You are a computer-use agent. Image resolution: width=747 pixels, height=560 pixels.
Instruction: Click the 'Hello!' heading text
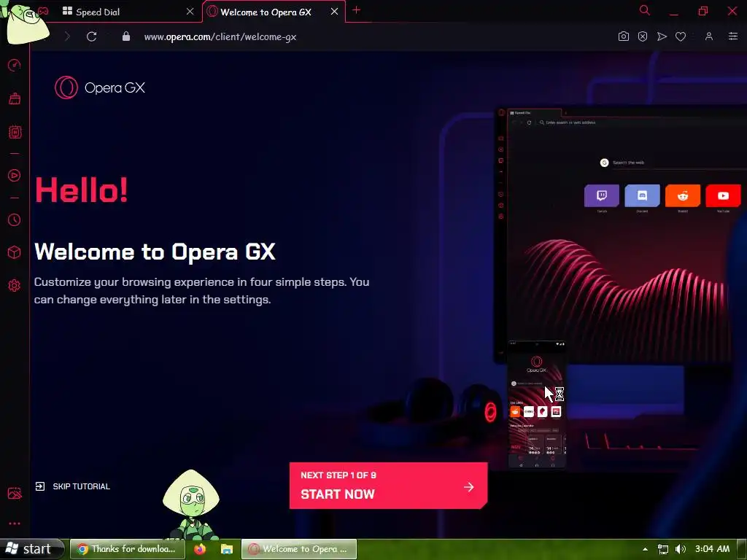(82, 190)
